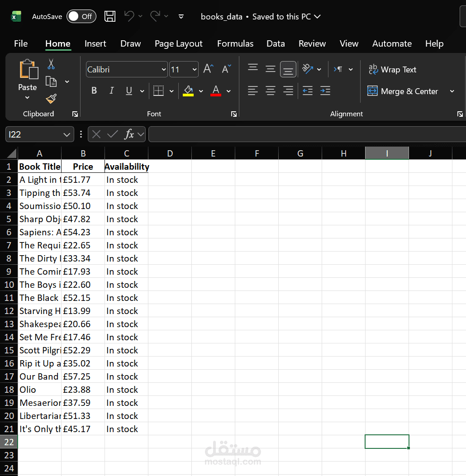Image resolution: width=466 pixels, height=476 pixels.
Task: Open the Formulas ribbon tab
Action: pyautogui.click(x=235, y=44)
